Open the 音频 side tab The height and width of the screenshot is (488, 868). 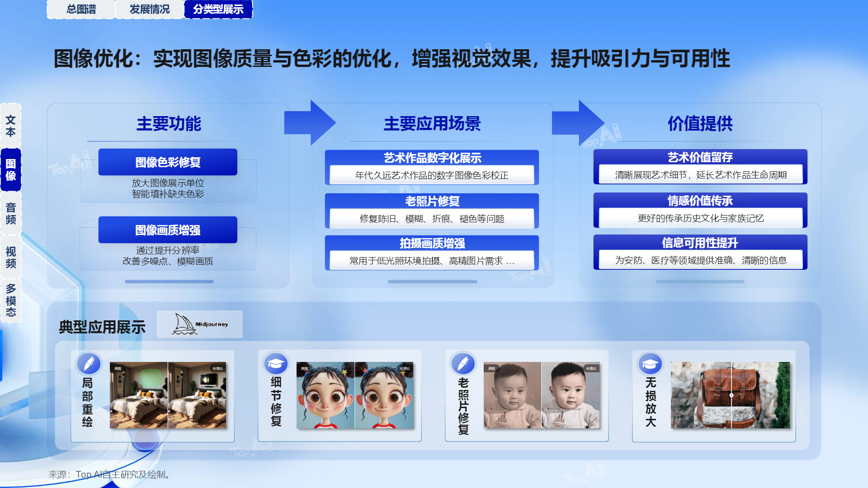pos(11,213)
